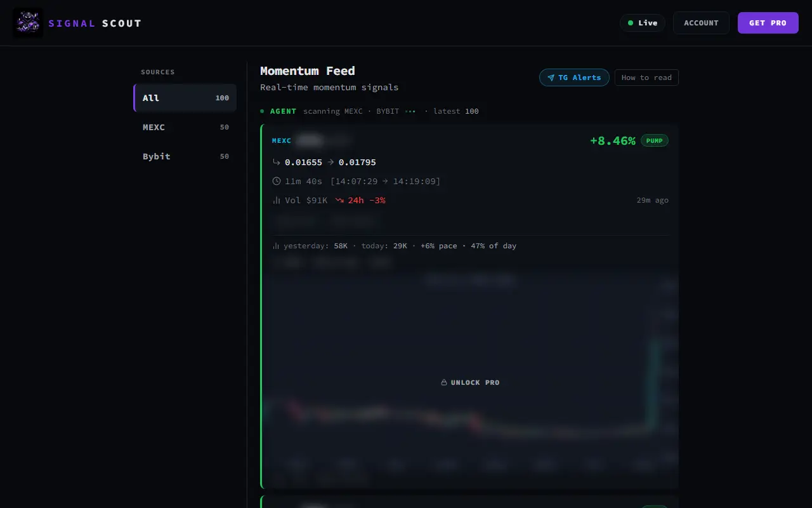Click the 47% of day text
Image resolution: width=812 pixels, height=508 pixels.
(494, 246)
